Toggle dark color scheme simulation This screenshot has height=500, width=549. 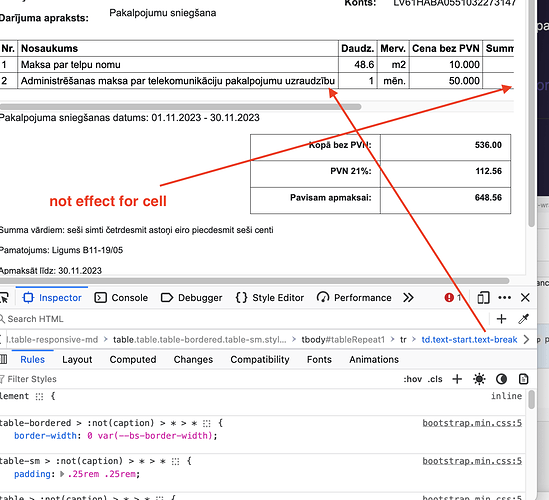point(501,379)
